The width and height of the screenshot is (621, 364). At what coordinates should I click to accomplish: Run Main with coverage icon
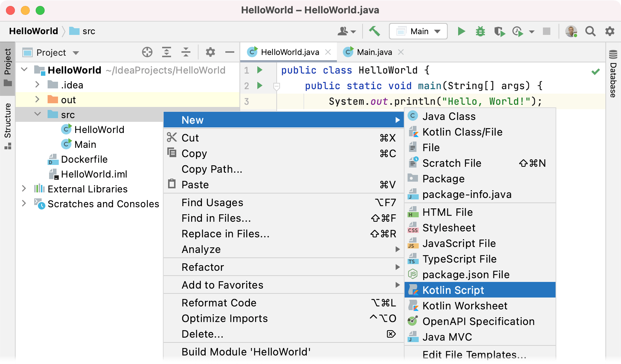(499, 31)
